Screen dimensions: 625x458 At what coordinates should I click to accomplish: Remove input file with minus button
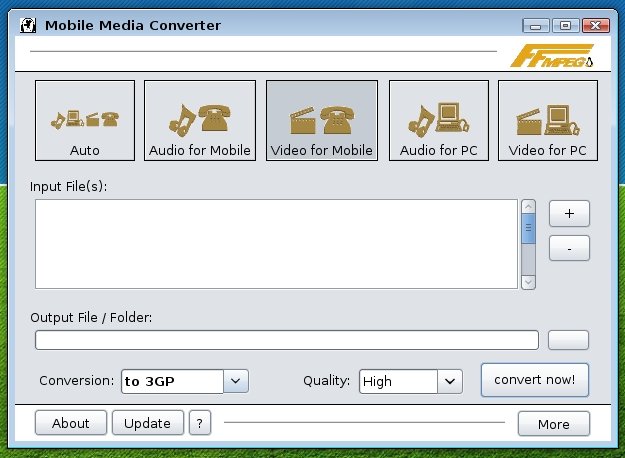point(569,248)
